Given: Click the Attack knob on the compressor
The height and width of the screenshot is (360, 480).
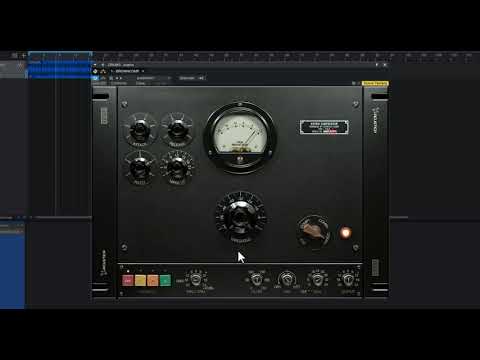Looking at the screenshot, I should click(140, 129).
